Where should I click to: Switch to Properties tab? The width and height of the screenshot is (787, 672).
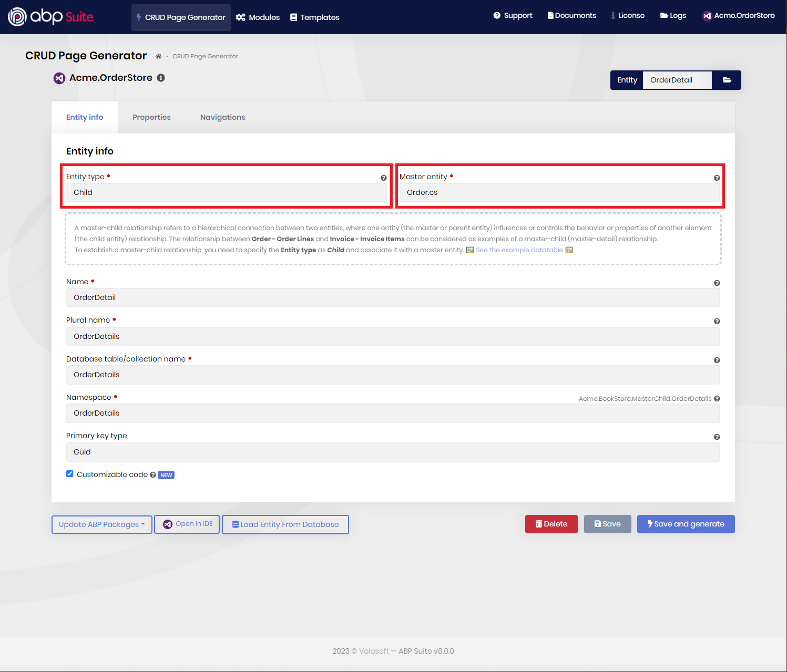(x=151, y=117)
